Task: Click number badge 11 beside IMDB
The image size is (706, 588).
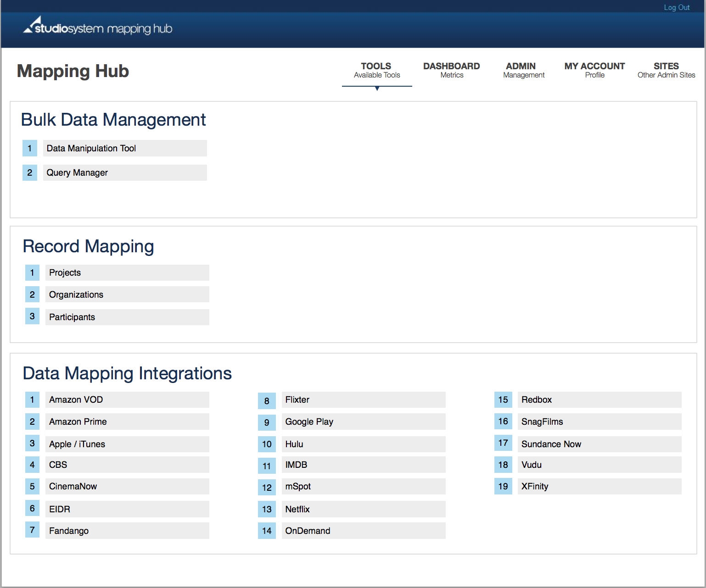Action: click(x=267, y=466)
